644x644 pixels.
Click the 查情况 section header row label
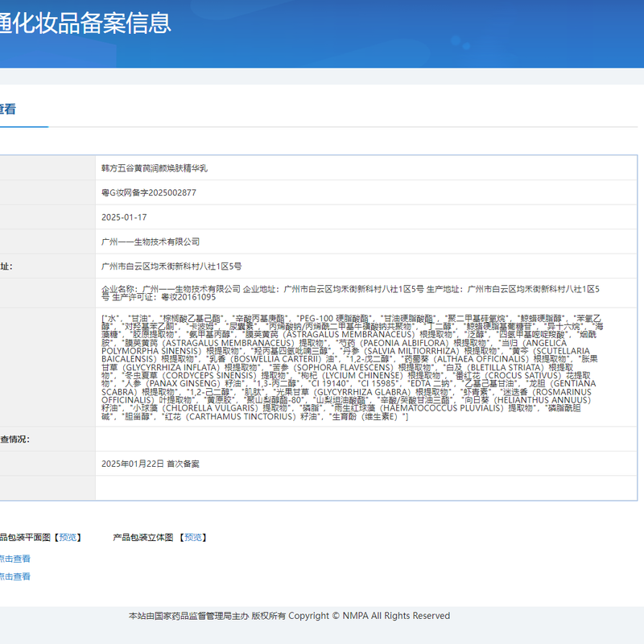click(x=14, y=440)
